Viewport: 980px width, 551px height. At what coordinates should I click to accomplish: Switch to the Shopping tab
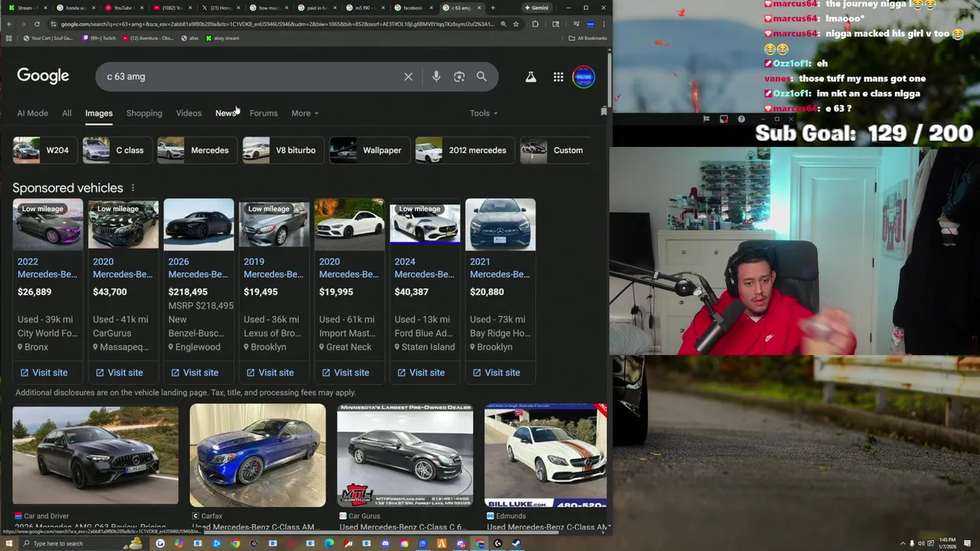(x=144, y=113)
